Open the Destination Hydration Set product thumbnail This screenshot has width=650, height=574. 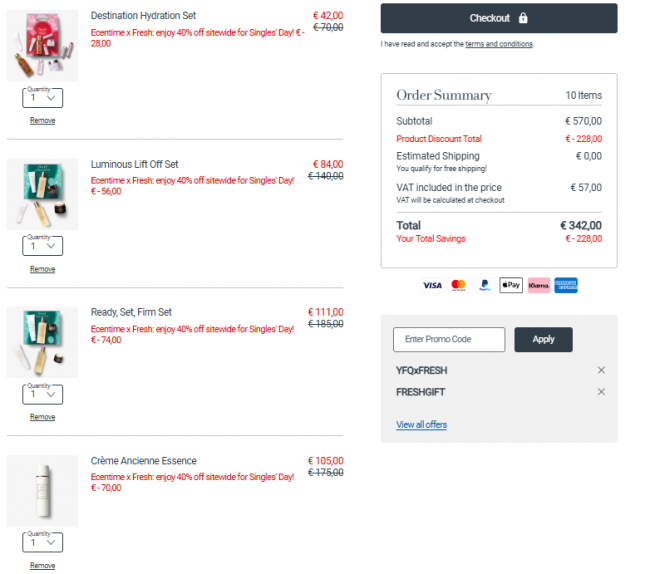point(42,46)
